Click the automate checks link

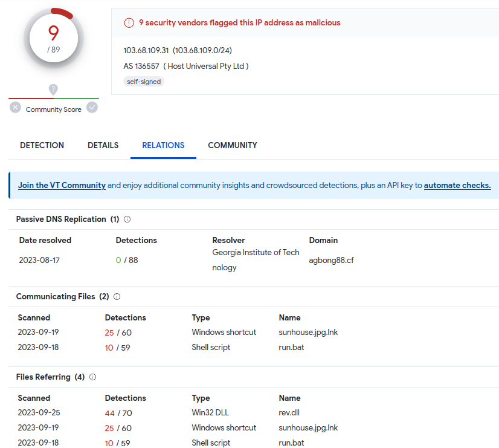(x=457, y=186)
